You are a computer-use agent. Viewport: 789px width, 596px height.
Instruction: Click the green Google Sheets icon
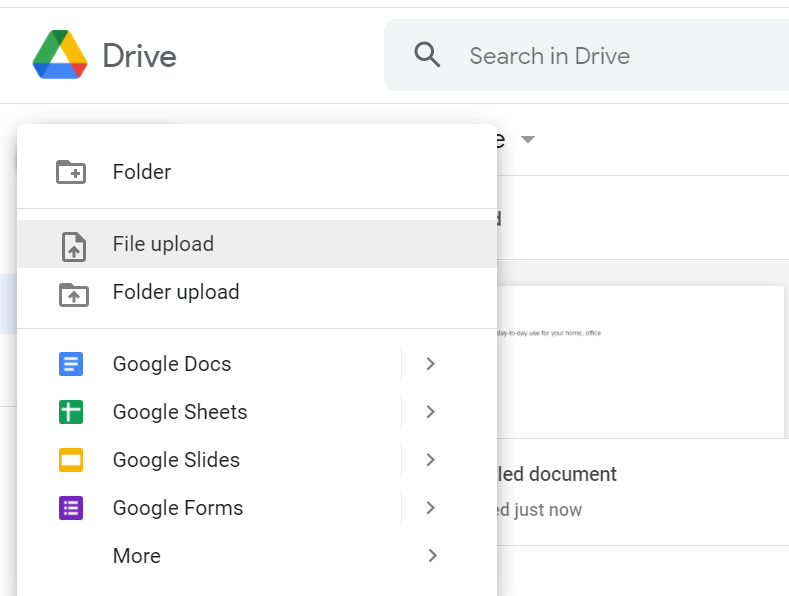[x=71, y=412]
